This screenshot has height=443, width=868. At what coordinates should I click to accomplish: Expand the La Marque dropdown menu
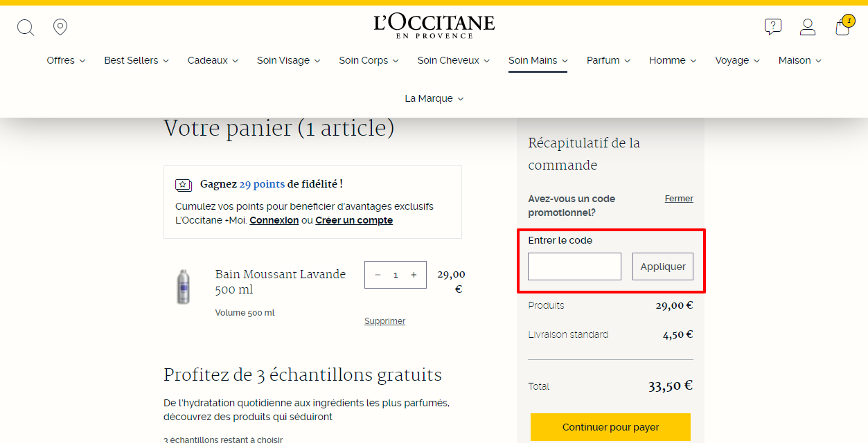(434, 98)
